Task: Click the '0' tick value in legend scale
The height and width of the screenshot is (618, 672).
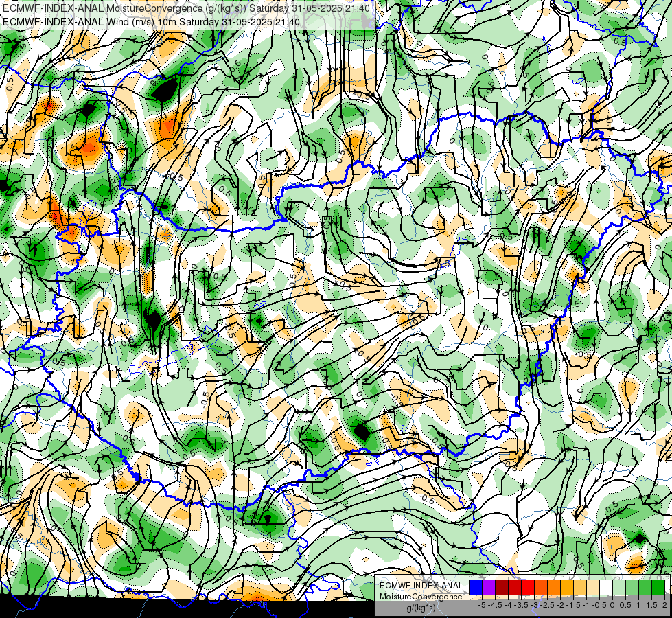Action: (612, 605)
